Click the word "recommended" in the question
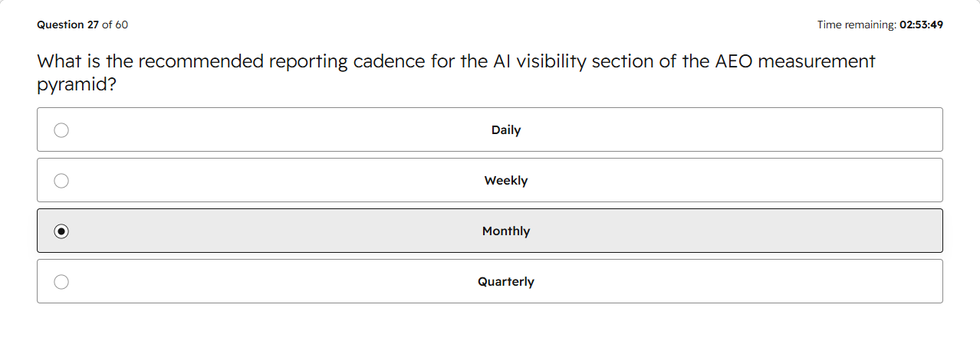This screenshot has width=980, height=357. (200, 61)
